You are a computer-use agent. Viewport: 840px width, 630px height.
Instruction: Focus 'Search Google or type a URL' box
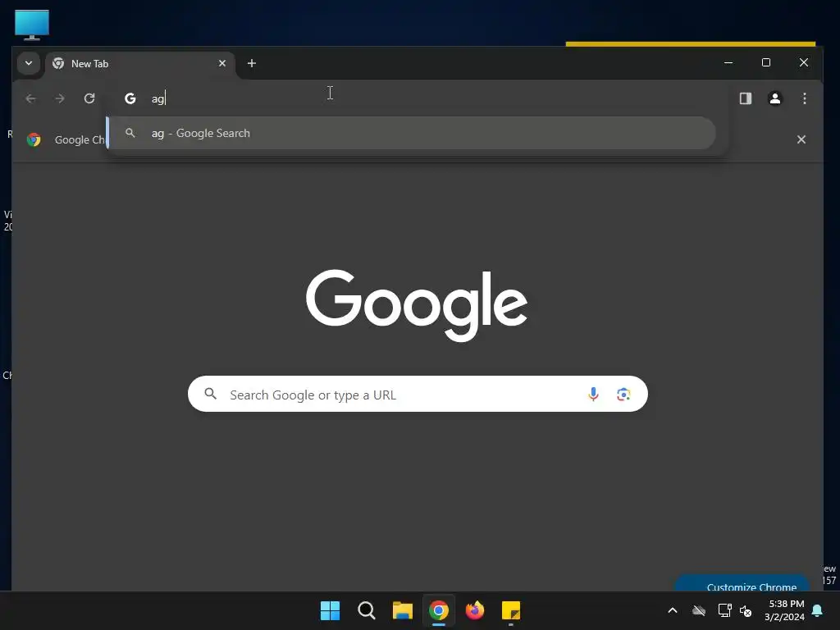(x=418, y=395)
